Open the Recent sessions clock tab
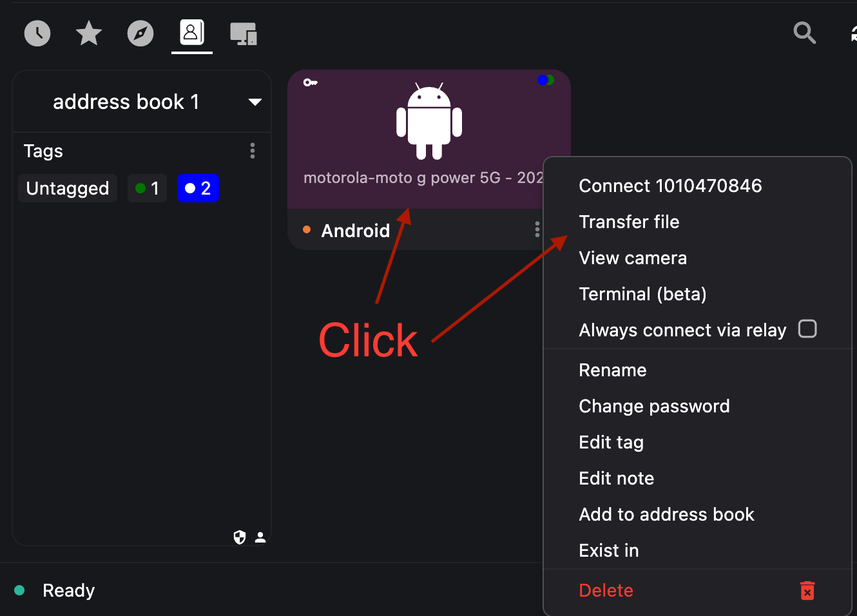857x616 pixels. [37, 34]
